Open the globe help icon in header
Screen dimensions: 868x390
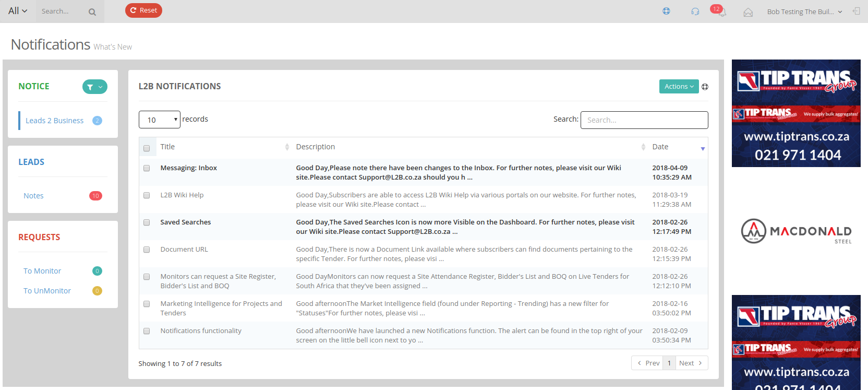click(666, 11)
